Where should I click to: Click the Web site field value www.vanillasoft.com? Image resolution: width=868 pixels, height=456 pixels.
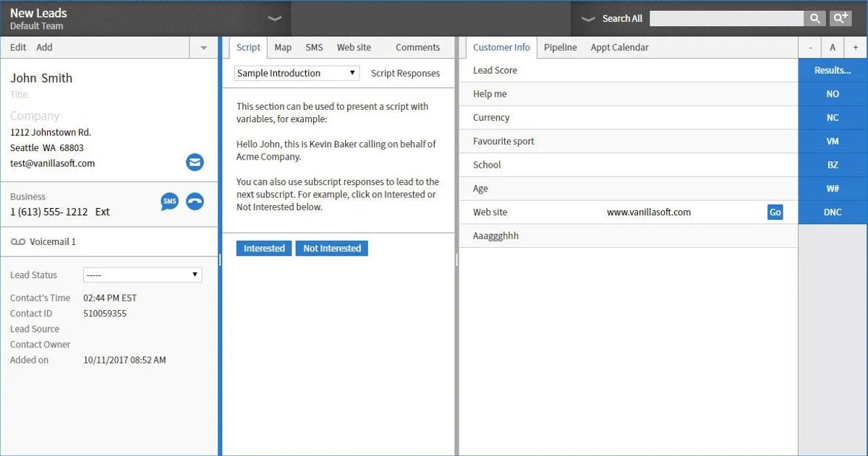649,212
